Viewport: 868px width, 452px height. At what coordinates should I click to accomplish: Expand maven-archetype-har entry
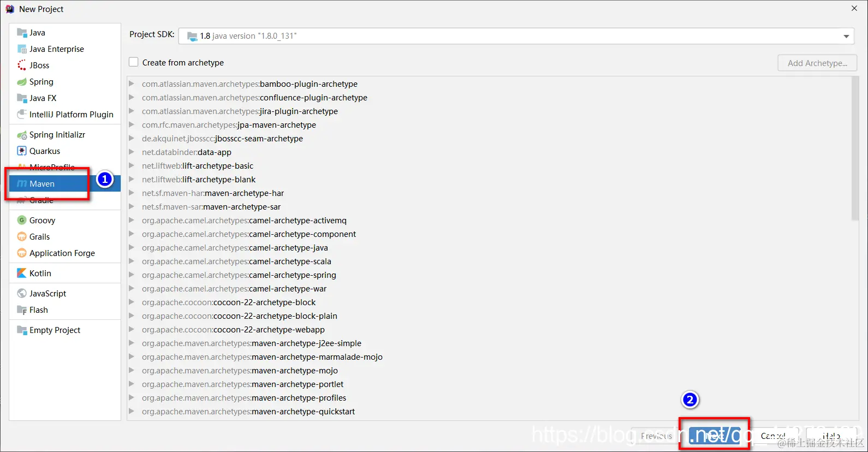pos(131,193)
